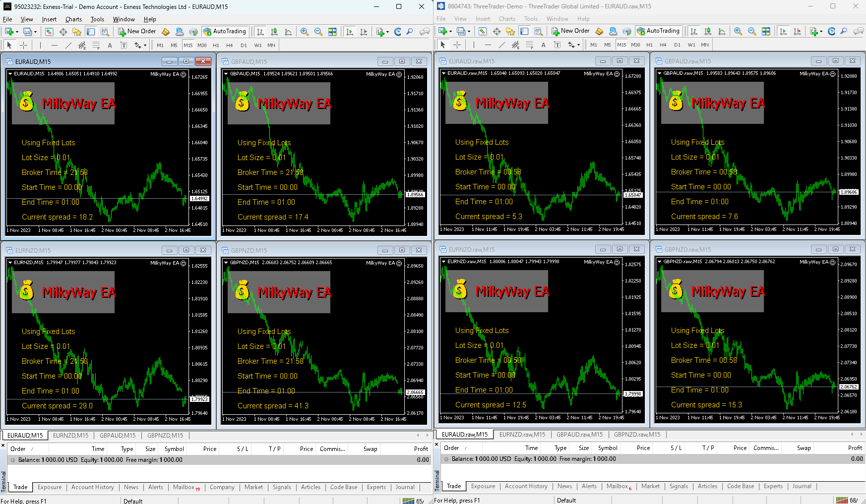Sort by Profit column in Exness terminal
The width and height of the screenshot is (866, 504).
pyautogui.click(x=421, y=449)
